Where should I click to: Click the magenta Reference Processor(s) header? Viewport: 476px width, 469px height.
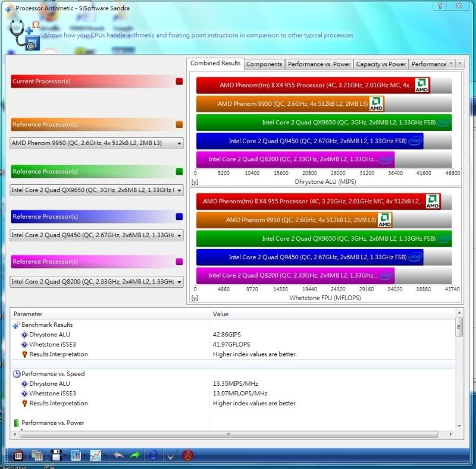click(x=97, y=262)
